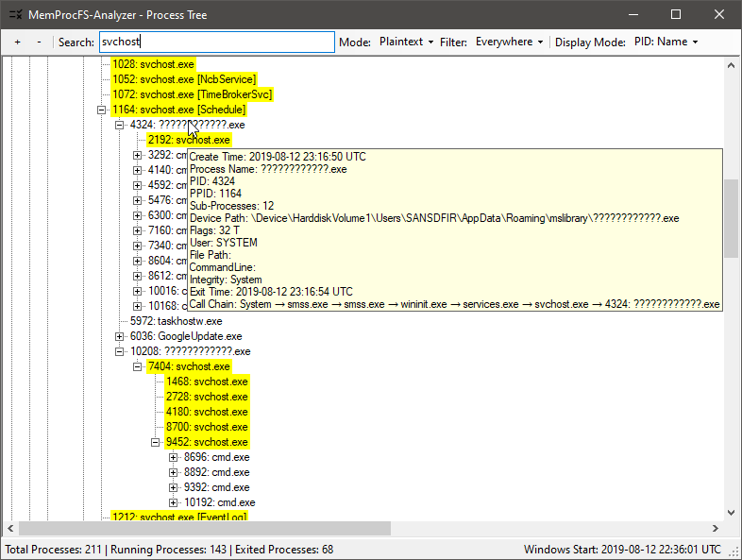Select 1052 svchost.exe NcbService entry
The image size is (742, 560).
pos(183,79)
